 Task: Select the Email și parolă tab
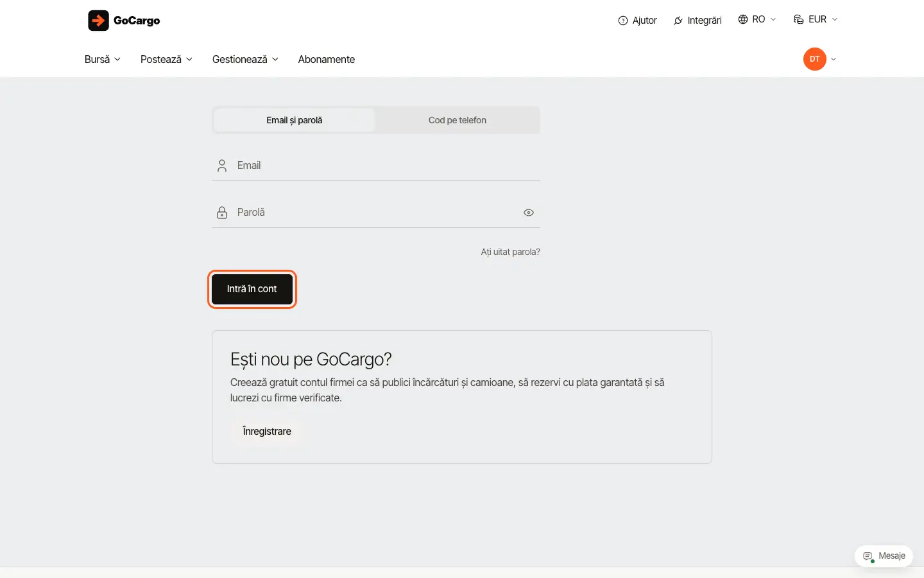(x=295, y=120)
